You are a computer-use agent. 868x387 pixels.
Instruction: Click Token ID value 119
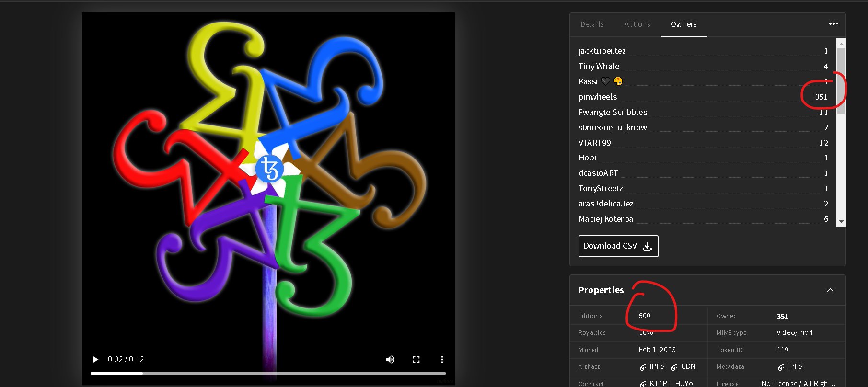[783, 350]
